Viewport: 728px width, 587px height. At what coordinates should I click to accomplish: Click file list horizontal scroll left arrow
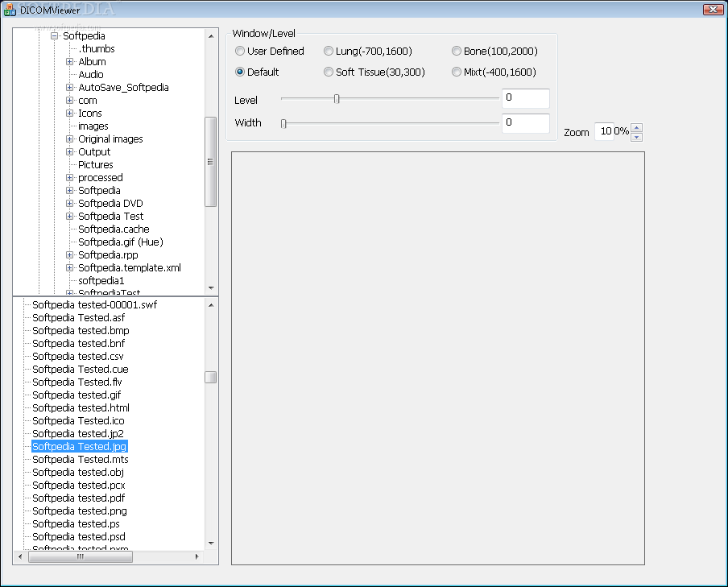(20, 556)
